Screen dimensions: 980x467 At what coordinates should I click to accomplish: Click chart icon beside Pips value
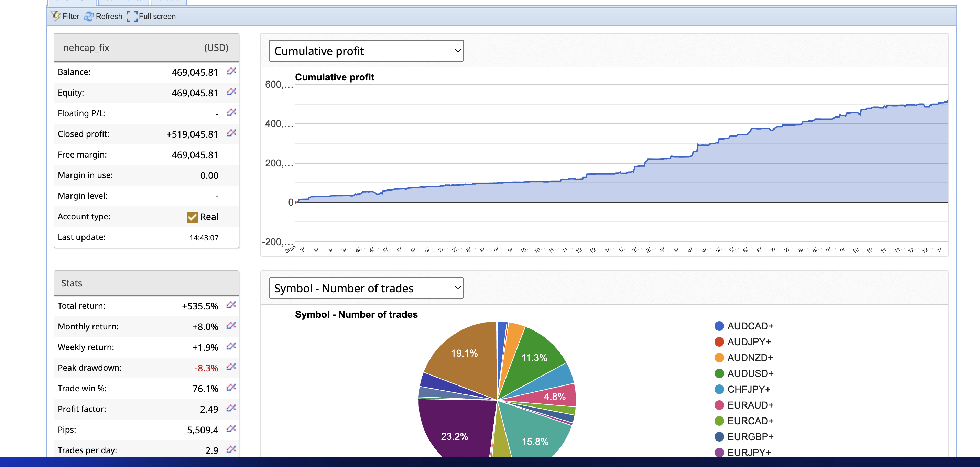click(x=231, y=428)
